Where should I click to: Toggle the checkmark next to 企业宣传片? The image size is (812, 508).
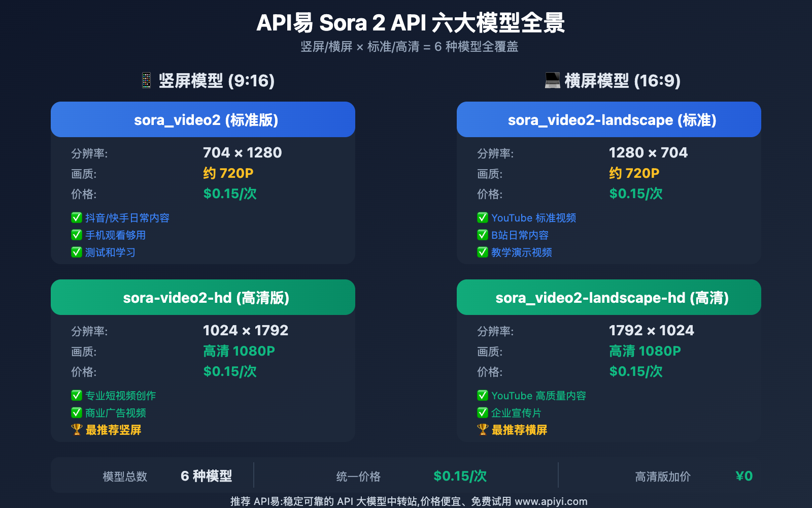click(483, 412)
